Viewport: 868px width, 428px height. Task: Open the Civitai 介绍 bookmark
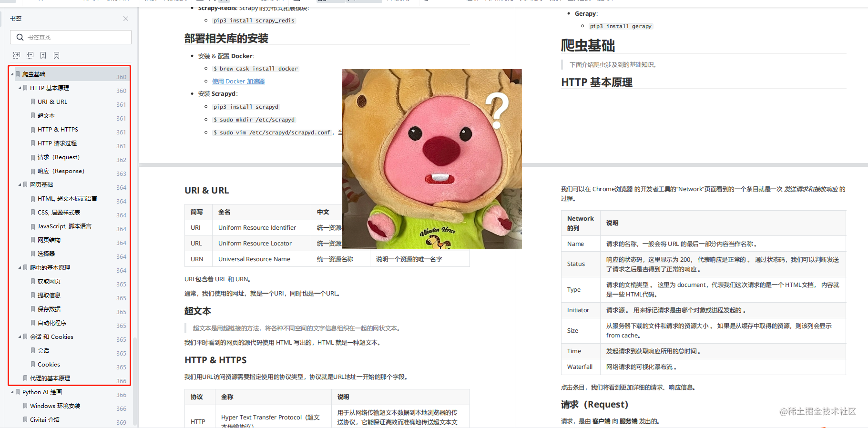tap(45, 419)
